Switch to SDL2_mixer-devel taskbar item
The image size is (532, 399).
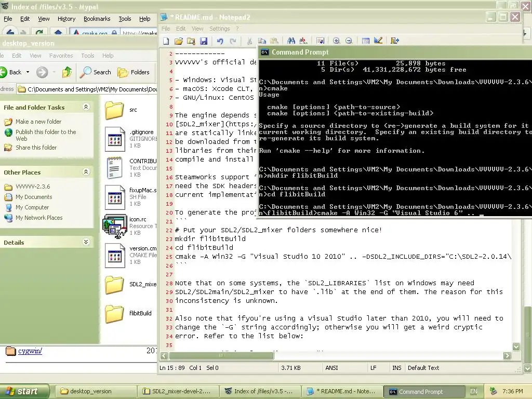(x=178, y=391)
